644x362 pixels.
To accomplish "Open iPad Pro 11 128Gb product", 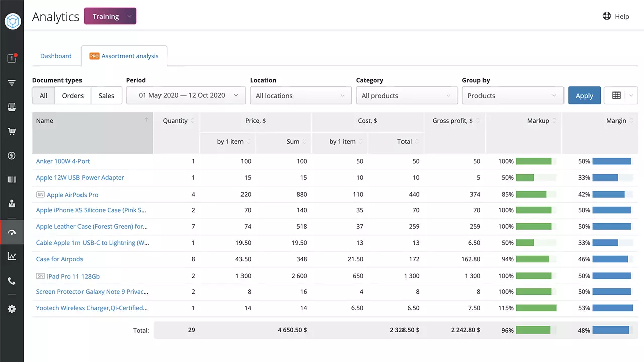I will click(x=73, y=276).
